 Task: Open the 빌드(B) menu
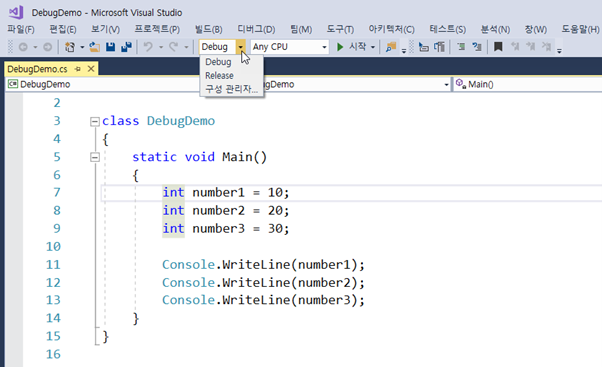(x=208, y=30)
